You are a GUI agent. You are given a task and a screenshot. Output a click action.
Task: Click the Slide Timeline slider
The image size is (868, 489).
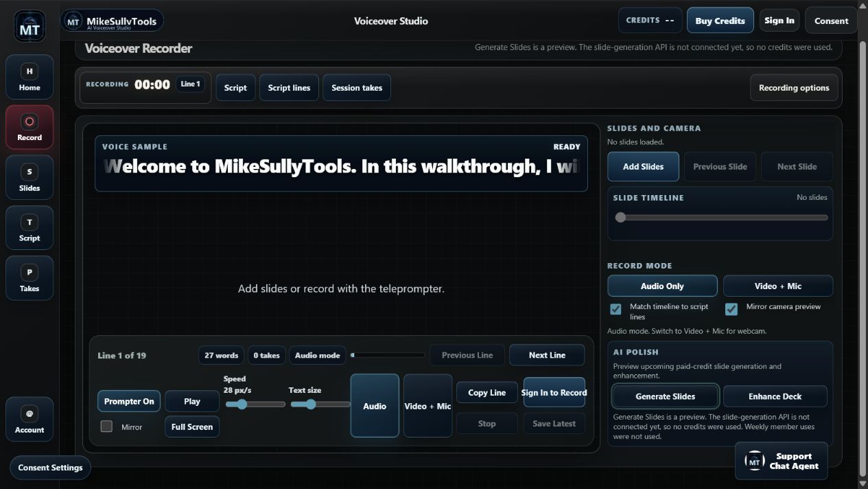pos(721,217)
